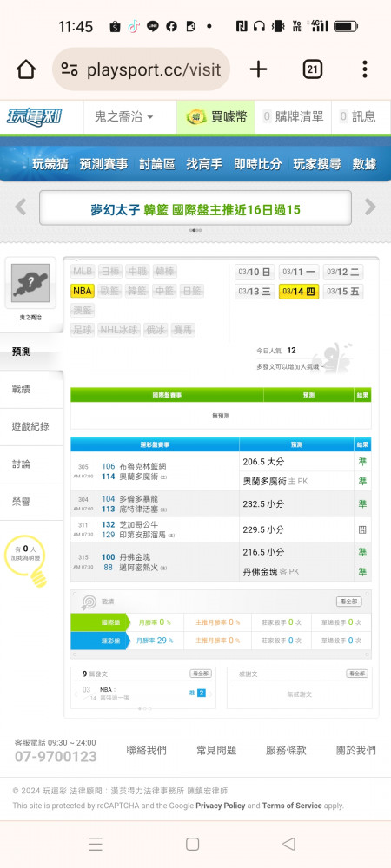
Task: Click 布魯克林籃網 team name
Action: [x=142, y=466]
